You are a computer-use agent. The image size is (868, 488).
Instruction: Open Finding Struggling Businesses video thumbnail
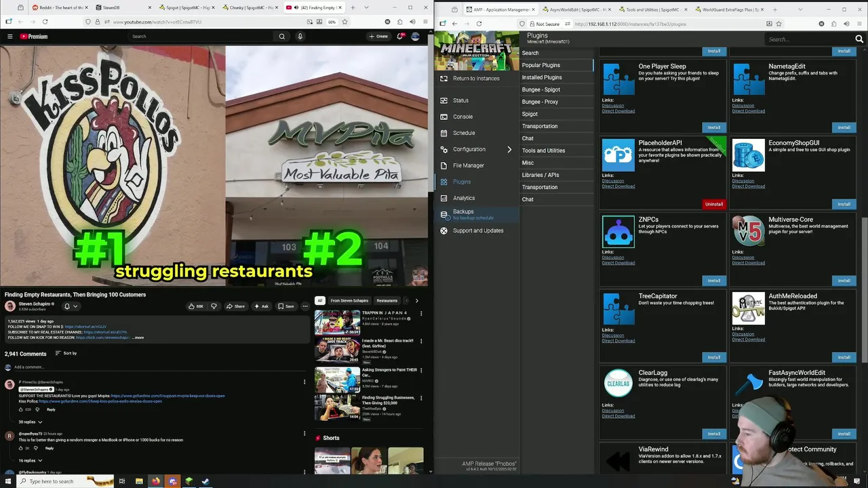337,407
